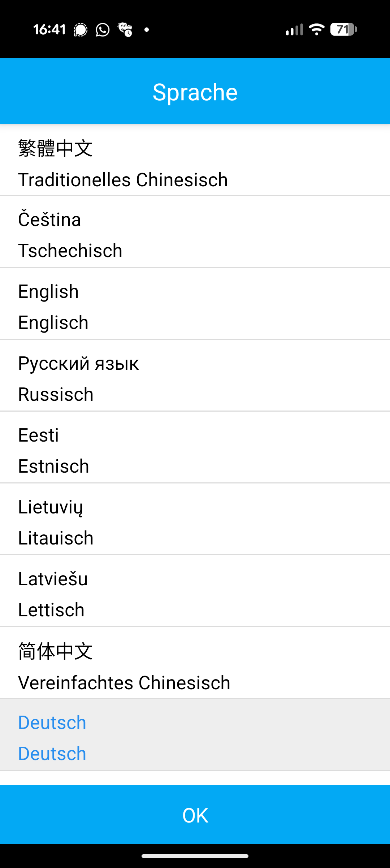Tap the cellular signal strength icon
Image resolution: width=390 pixels, height=868 pixels.
pos(294,30)
